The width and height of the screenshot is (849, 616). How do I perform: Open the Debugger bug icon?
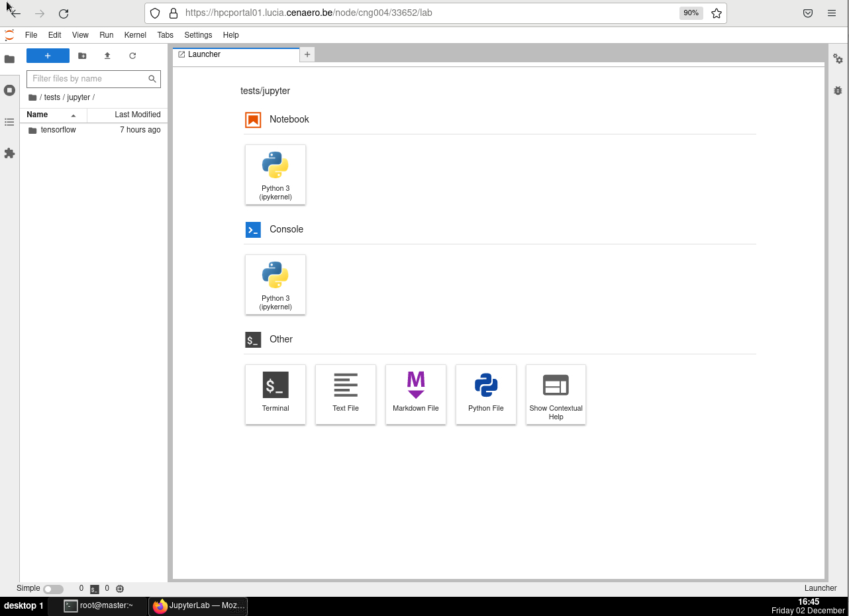pyautogui.click(x=838, y=90)
